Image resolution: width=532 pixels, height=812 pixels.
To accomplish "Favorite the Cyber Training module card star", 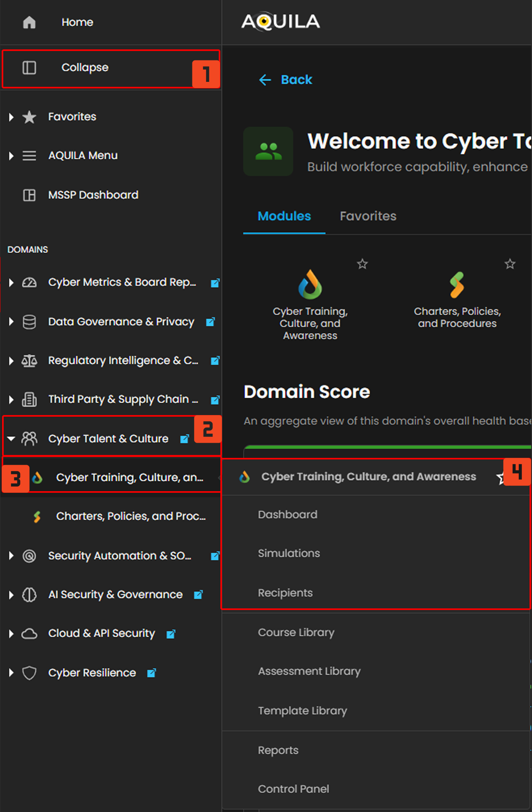I will pyautogui.click(x=362, y=264).
